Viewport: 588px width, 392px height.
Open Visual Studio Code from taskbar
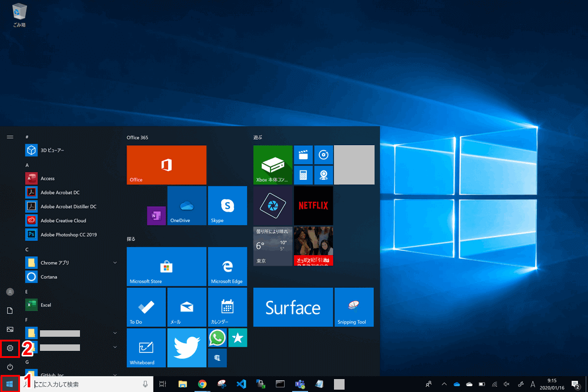click(x=241, y=384)
